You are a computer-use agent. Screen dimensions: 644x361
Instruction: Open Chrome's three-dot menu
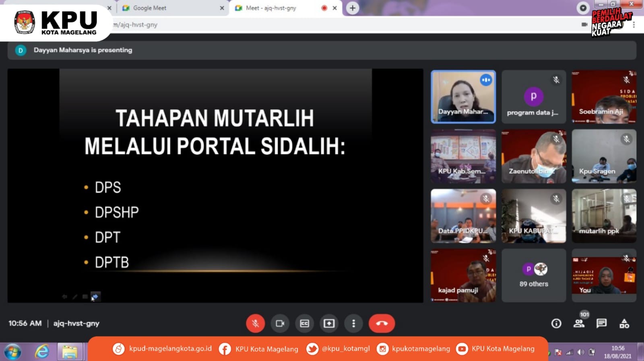point(634,25)
